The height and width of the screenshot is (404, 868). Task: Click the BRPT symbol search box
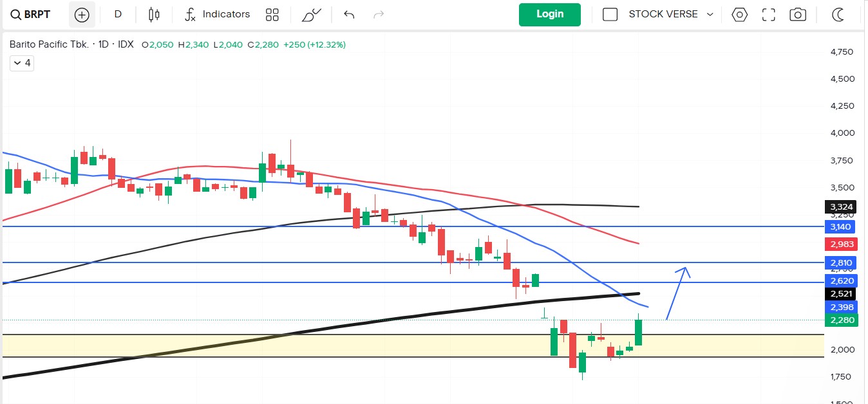pyautogui.click(x=32, y=14)
